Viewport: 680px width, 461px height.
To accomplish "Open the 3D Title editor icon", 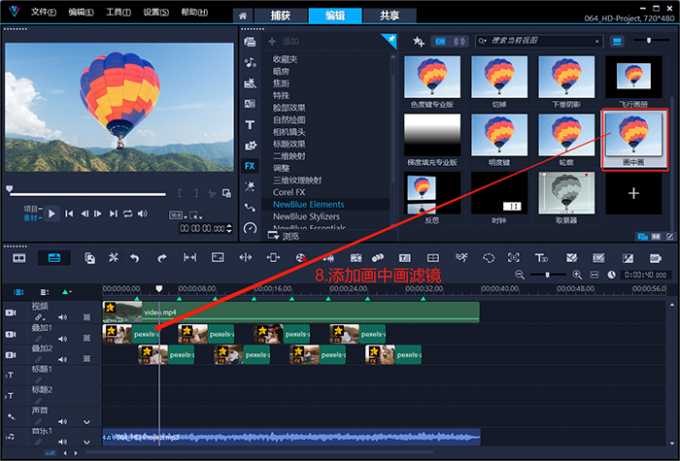I will click(x=541, y=258).
